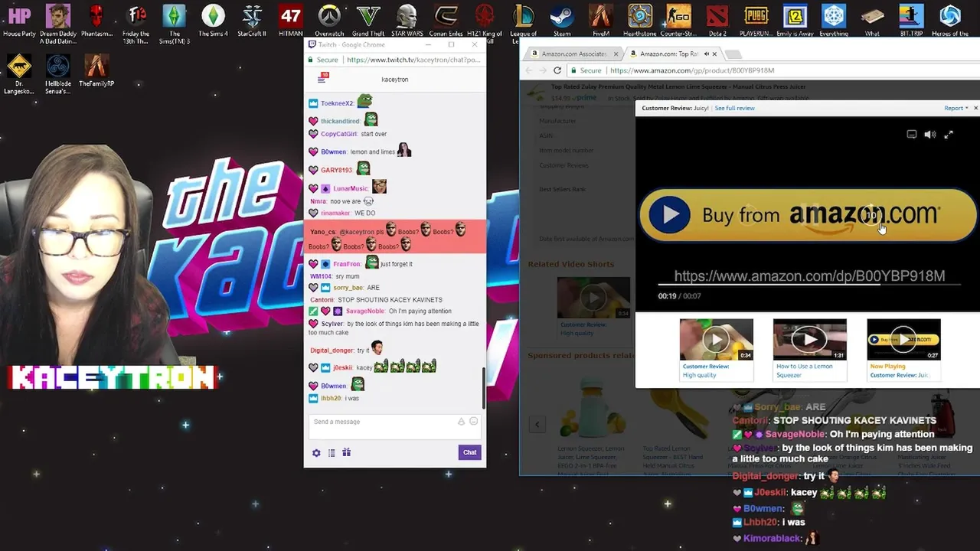980x551 pixels.
Task: Mute the Amazon tab audio indicator
Action: [x=706, y=54]
